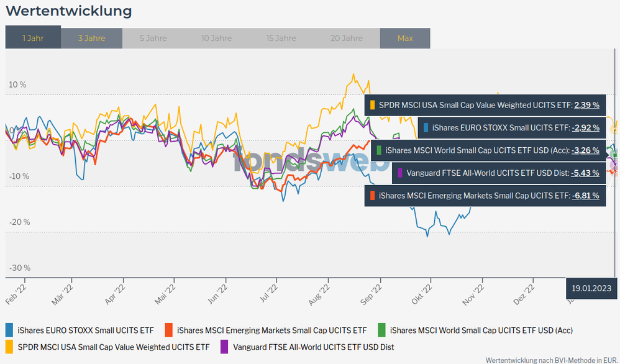Viewport: 620px width, 364px height.
Task: Click SPDR MSCI USA tooltip value 2,39 %
Action: tap(586, 105)
